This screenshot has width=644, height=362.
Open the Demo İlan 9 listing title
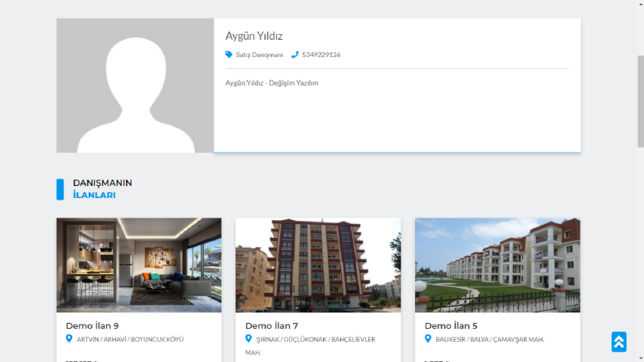93,326
